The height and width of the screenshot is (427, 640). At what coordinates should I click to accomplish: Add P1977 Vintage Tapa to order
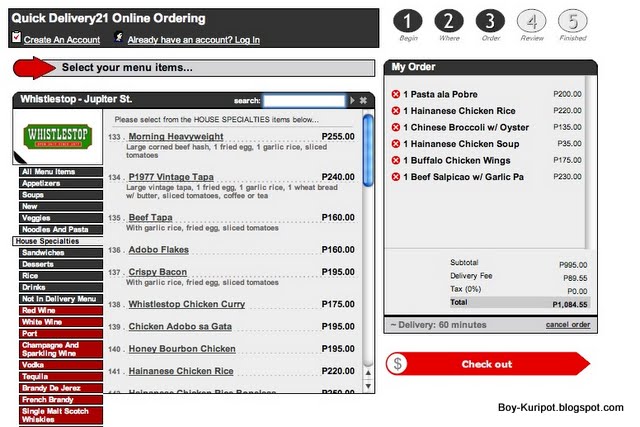(x=171, y=177)
